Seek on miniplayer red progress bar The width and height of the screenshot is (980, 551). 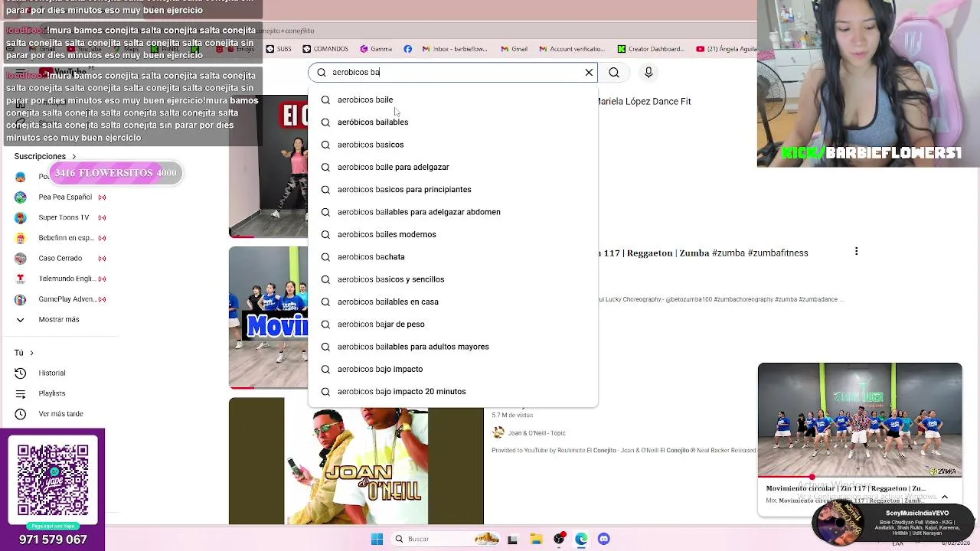(x=860, y=477)
